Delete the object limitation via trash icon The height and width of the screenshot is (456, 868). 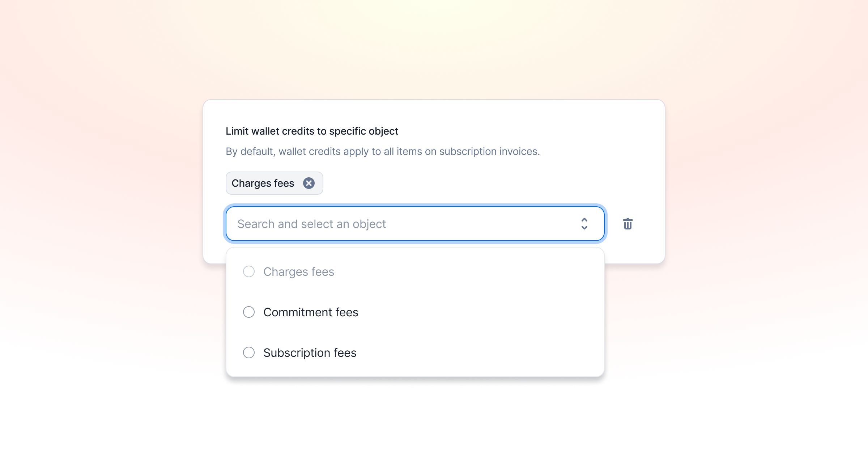point(628,224)
